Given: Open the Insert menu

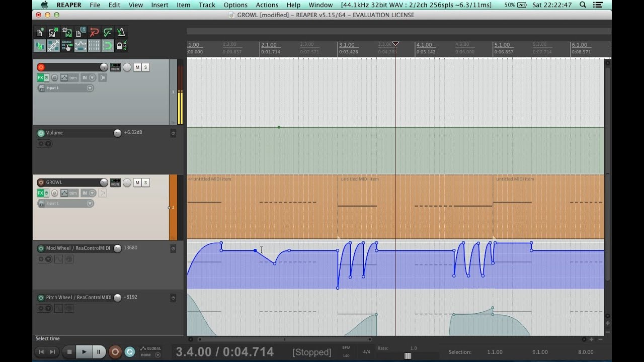Looking at the screenshot, I should (160, 5).
